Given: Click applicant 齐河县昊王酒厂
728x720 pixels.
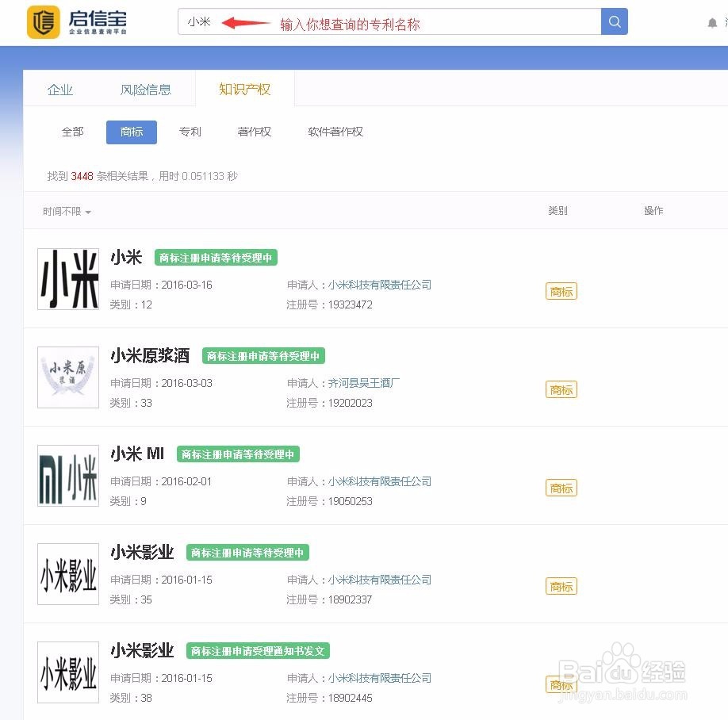Looking at the screenshot, I should (x=363, y=383).
